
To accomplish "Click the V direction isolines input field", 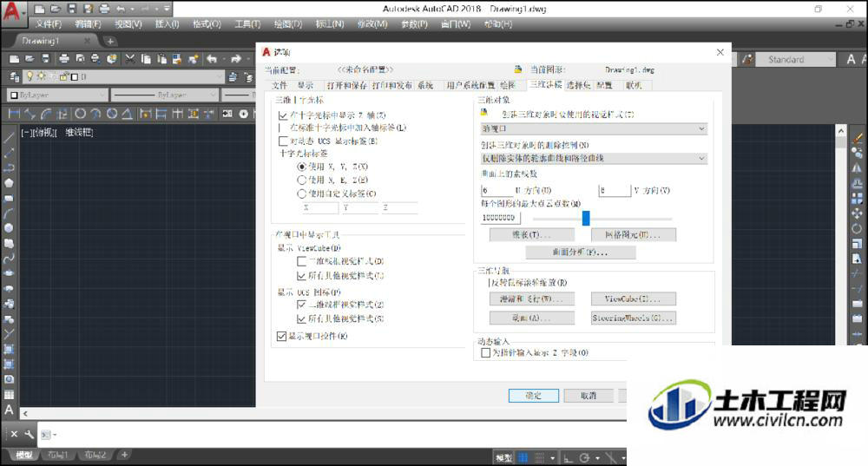I will click(x=615, y=190).
